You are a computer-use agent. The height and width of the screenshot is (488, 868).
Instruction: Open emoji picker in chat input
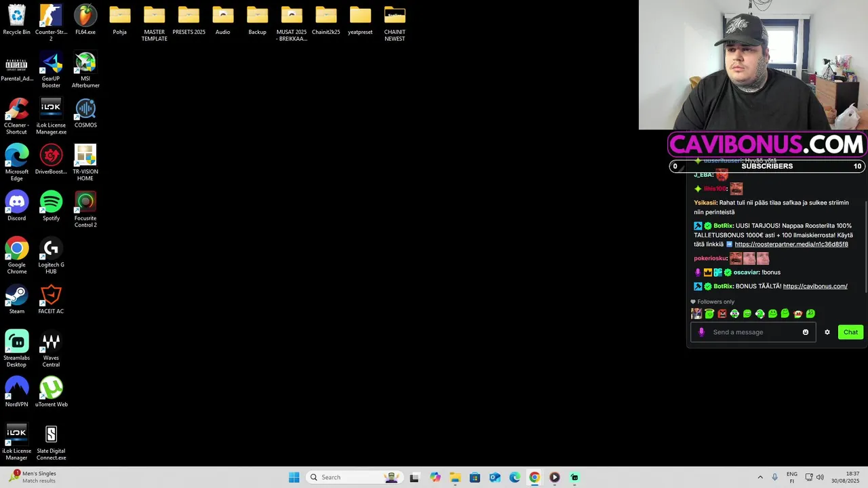point(806,332)
